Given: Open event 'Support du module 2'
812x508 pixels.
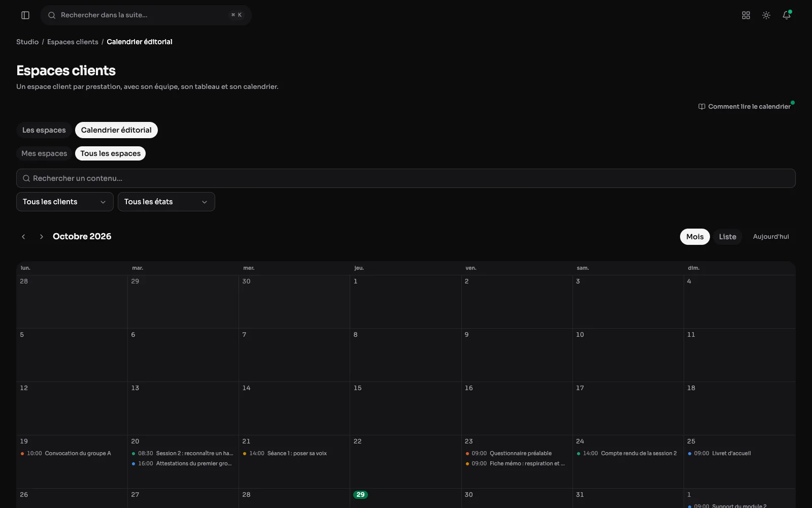Looking at the screenshot, I should [x=727, y=505].
